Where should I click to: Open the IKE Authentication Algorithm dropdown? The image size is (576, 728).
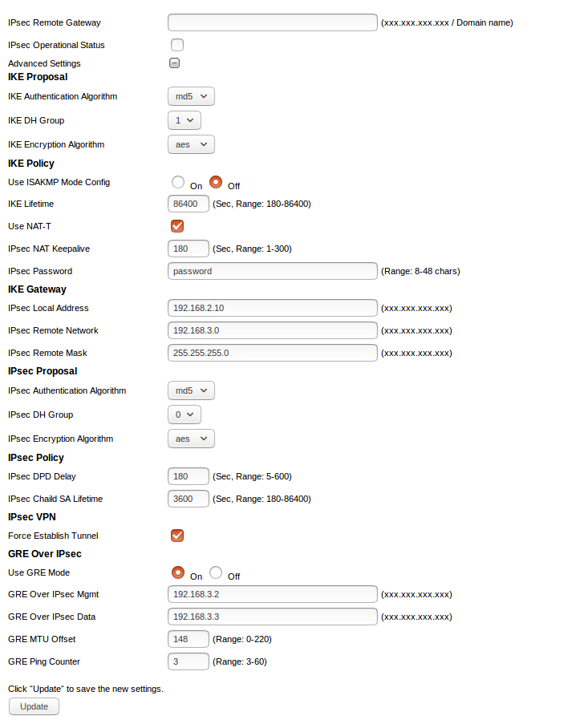pyautogui.click(x=191, y=96)
